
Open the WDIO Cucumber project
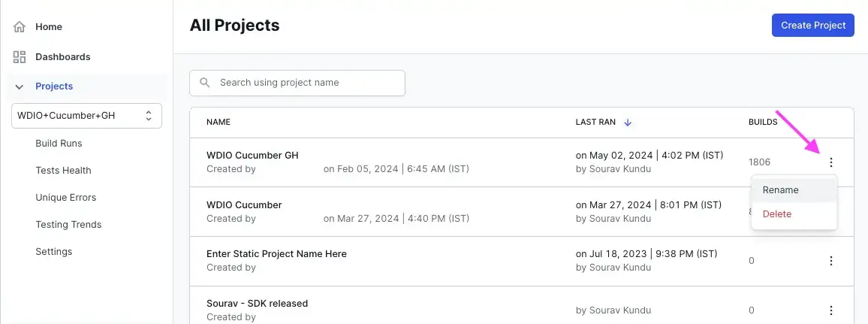tap(244, 205)
